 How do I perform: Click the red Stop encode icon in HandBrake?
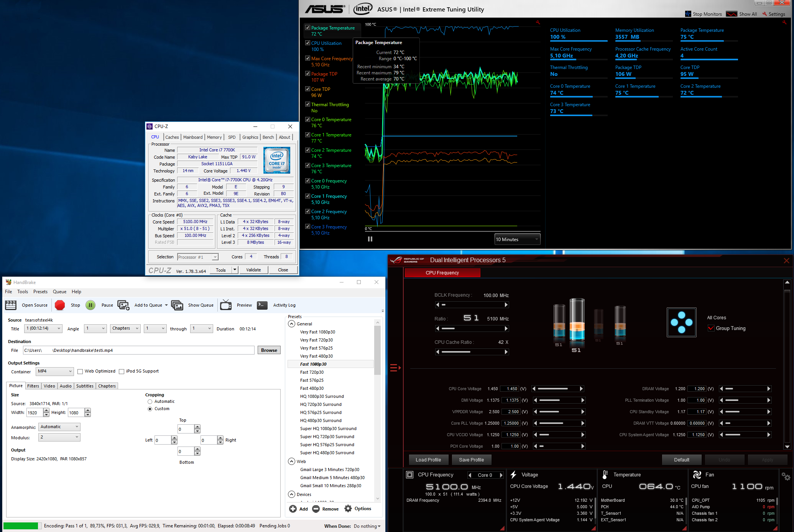pos(60,305)
